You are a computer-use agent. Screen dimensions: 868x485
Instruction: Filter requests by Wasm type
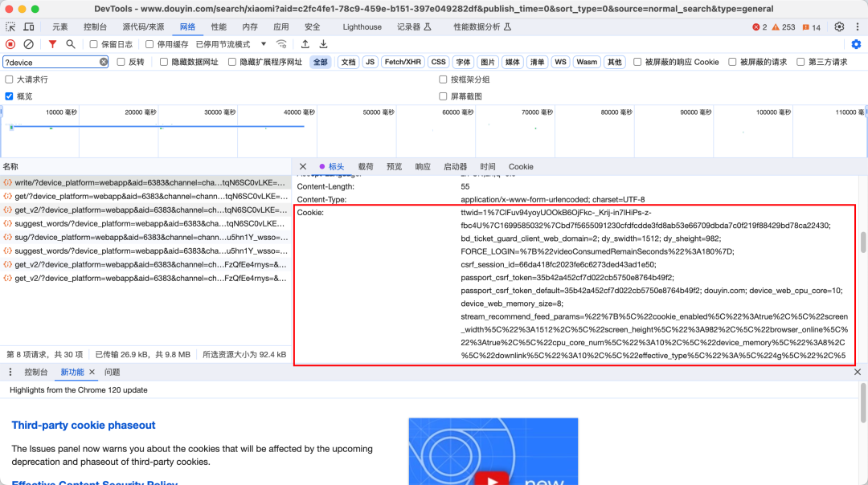coord(587,62)
